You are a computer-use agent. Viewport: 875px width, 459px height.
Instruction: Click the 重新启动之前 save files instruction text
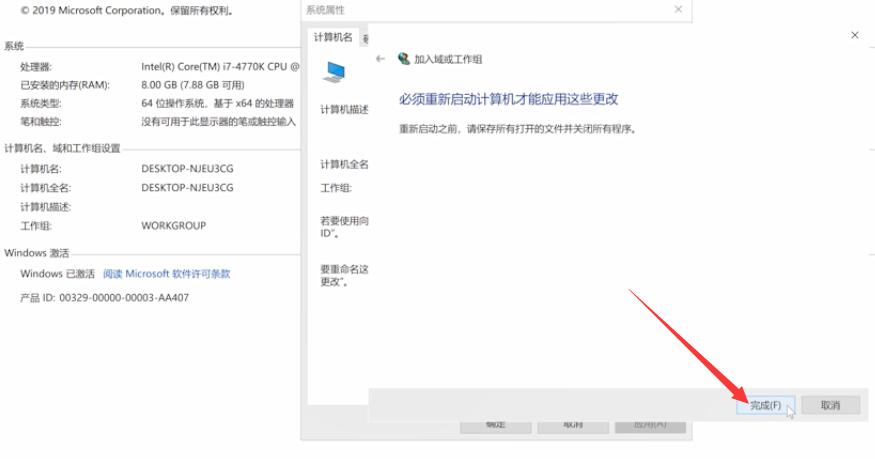pos(518,129)
